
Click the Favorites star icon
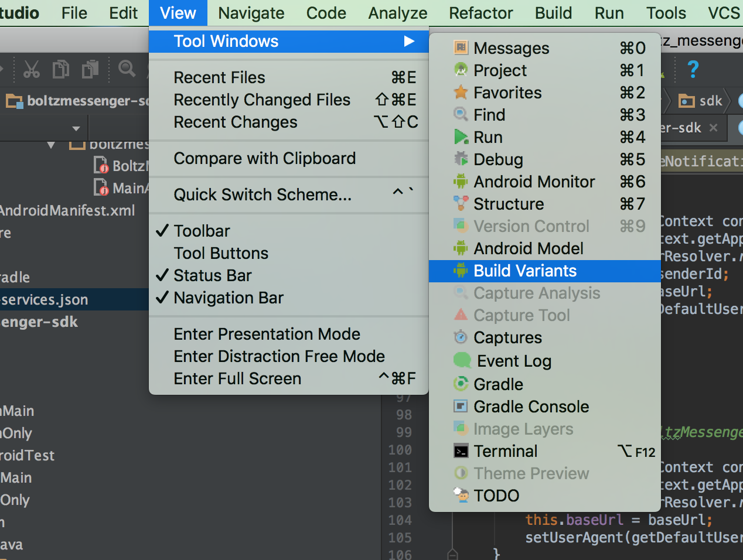(x=461, y=92)
